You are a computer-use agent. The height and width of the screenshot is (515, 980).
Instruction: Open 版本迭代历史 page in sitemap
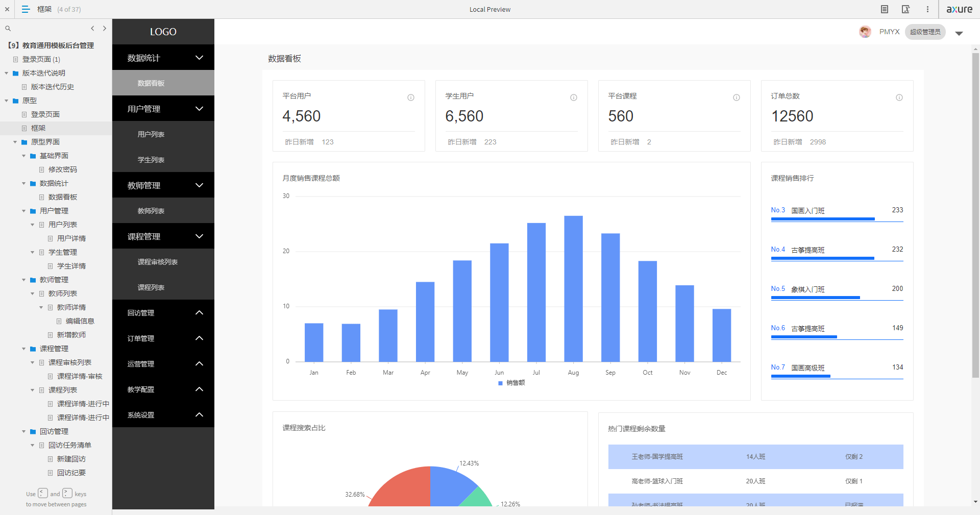click(52, 87)
